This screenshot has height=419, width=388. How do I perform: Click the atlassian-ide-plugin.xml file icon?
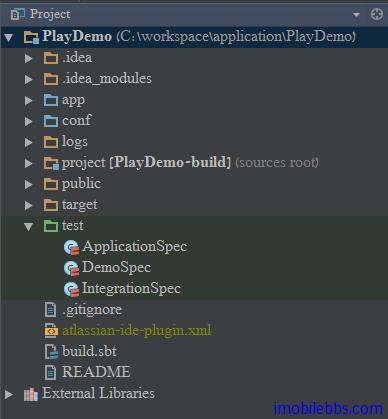[51, 331]
